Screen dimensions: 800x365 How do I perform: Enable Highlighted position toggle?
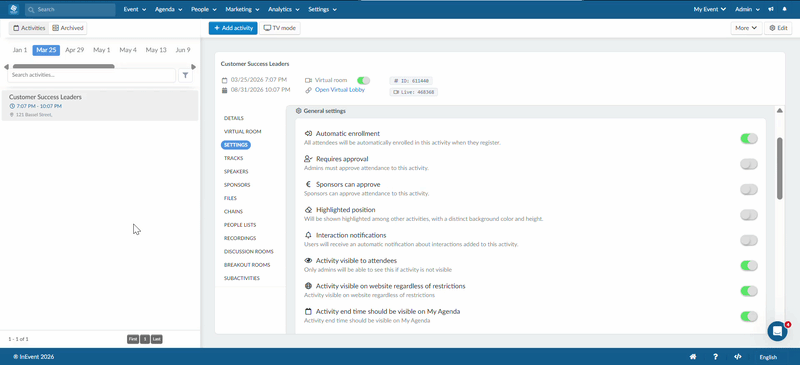point(748,215)
